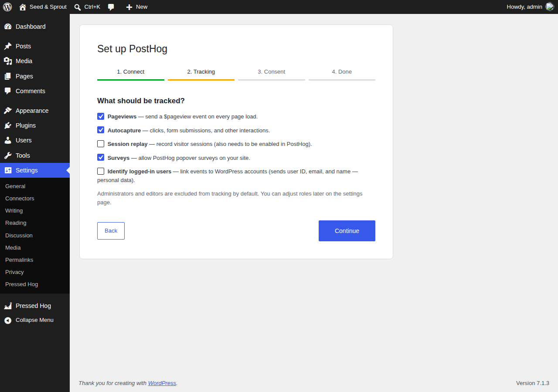The height and width of the screenshot is (392, 558).
Task: Click the Dashboard gauge icon
Action: [8, 27]
